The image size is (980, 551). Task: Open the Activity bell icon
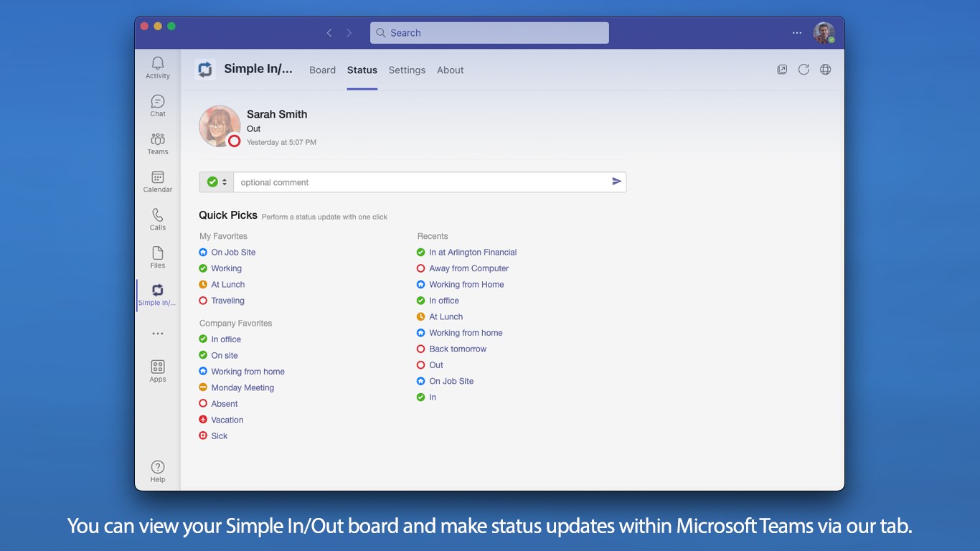158,67
